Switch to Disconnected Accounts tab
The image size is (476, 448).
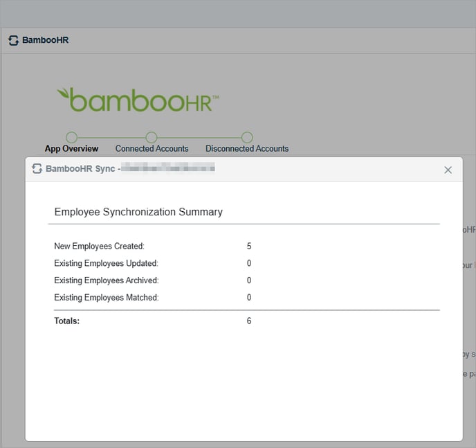coord(247,148)
